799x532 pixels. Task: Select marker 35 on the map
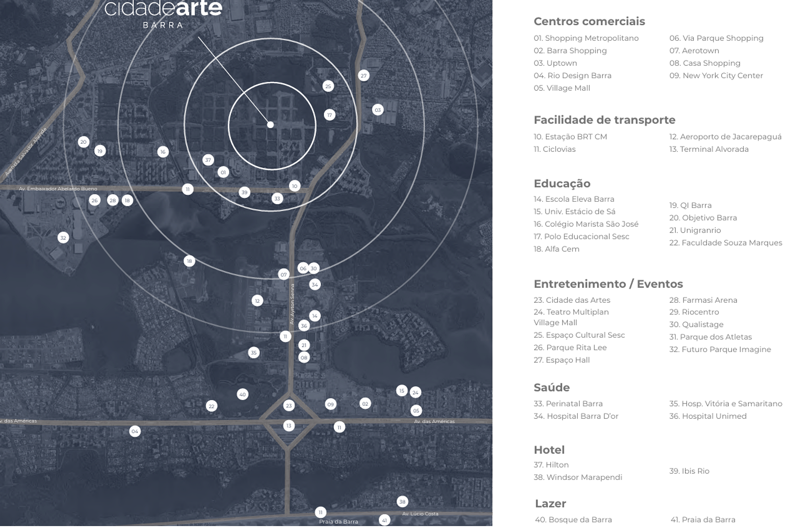[254, 353]
